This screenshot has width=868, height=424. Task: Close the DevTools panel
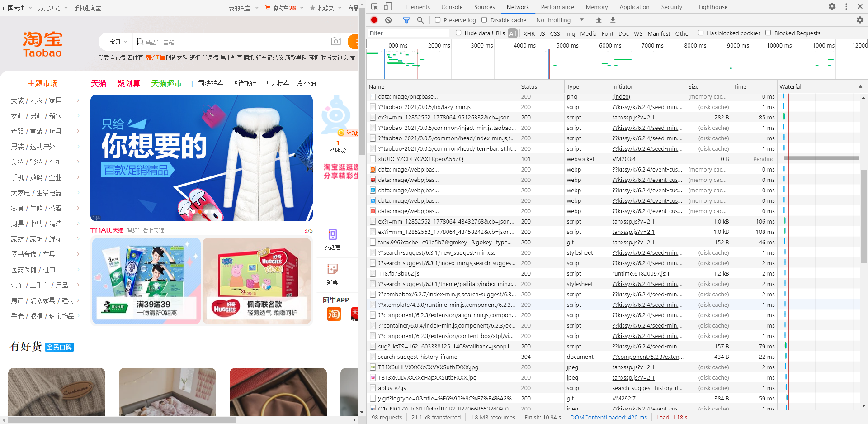[860, 7]
